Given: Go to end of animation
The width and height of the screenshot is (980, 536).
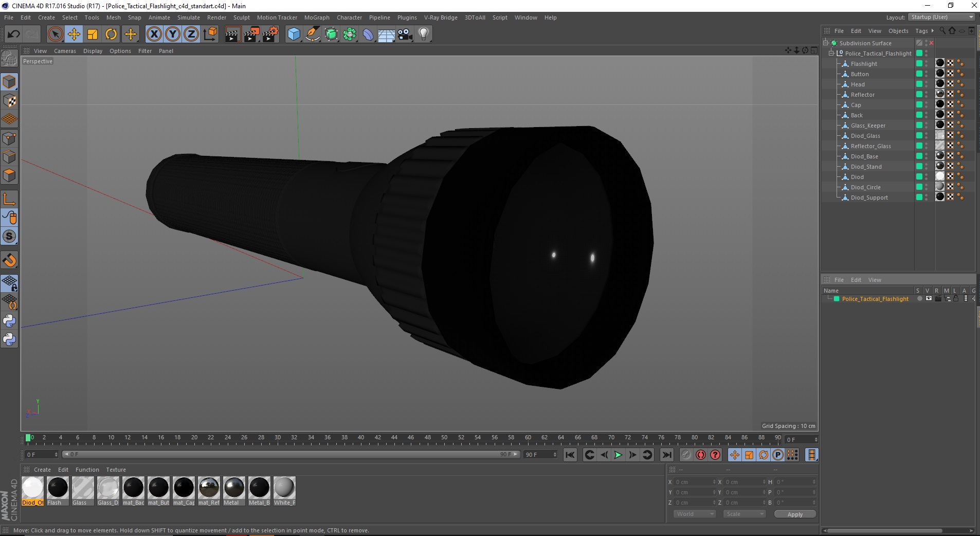Looking at the screenshot, I should [666, 455].
